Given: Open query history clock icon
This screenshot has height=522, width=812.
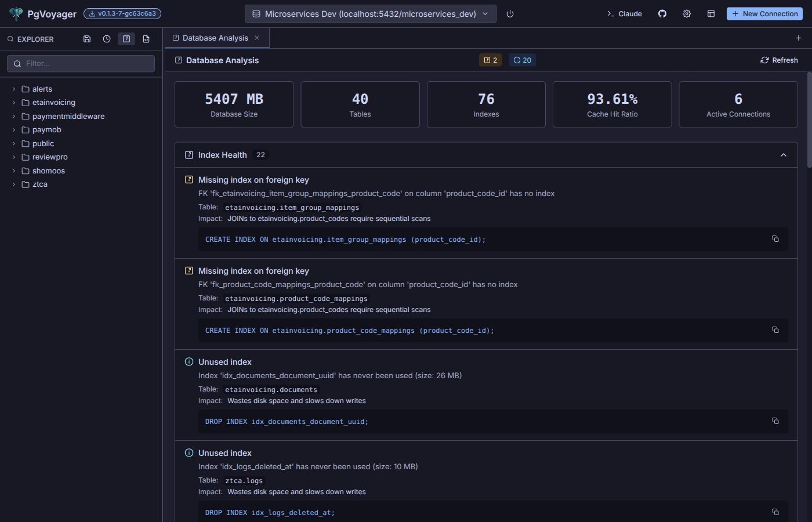Looking at the screenshot, I should click(x=107, y=39).
